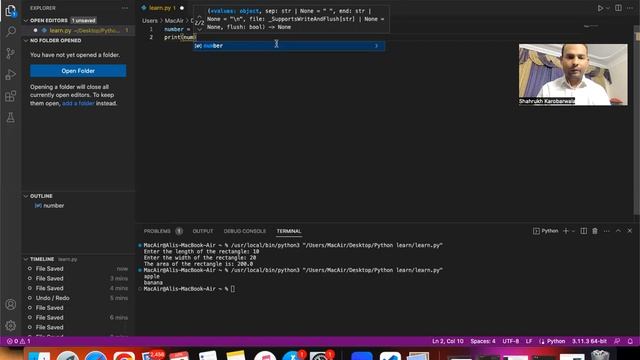Click the Open Folder button
Screen dimensions: 640x360
pyautogui.click(x=78, y=71)
